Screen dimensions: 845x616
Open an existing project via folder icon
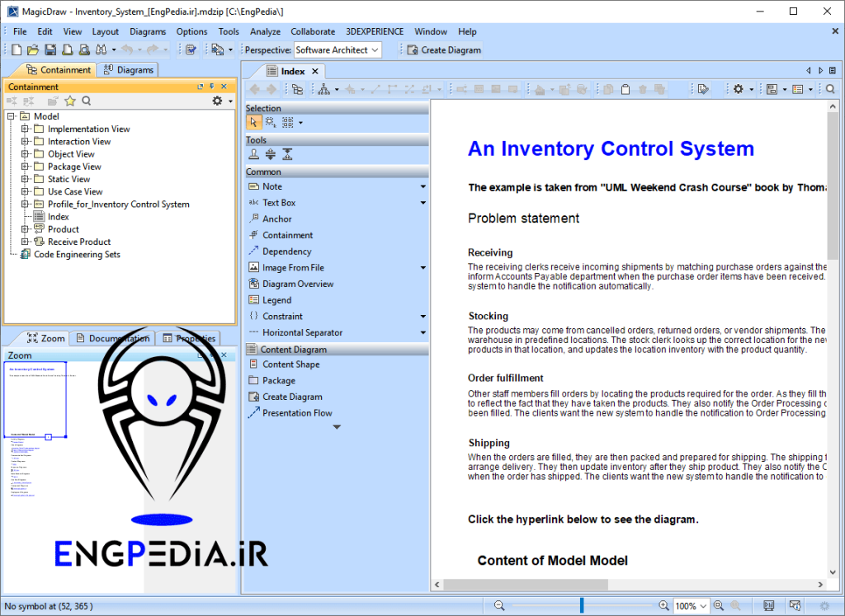(x=33, y=50)
